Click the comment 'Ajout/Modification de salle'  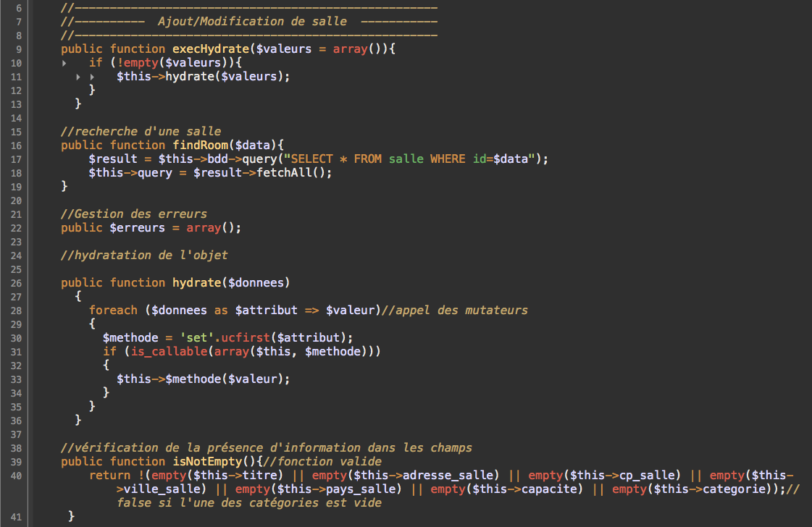pos(252,22)
